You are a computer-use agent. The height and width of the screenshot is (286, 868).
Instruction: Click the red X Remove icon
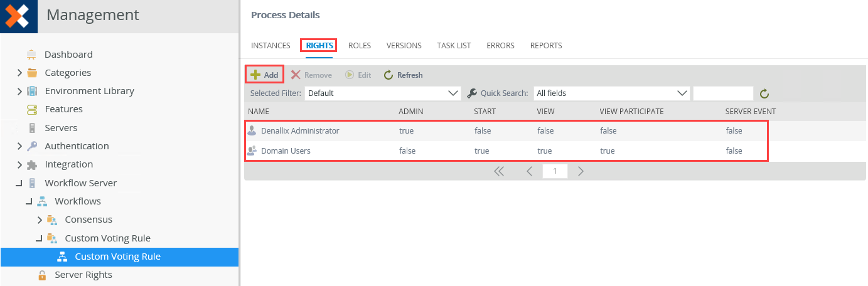pyautogui.click(x=296, y=75)
